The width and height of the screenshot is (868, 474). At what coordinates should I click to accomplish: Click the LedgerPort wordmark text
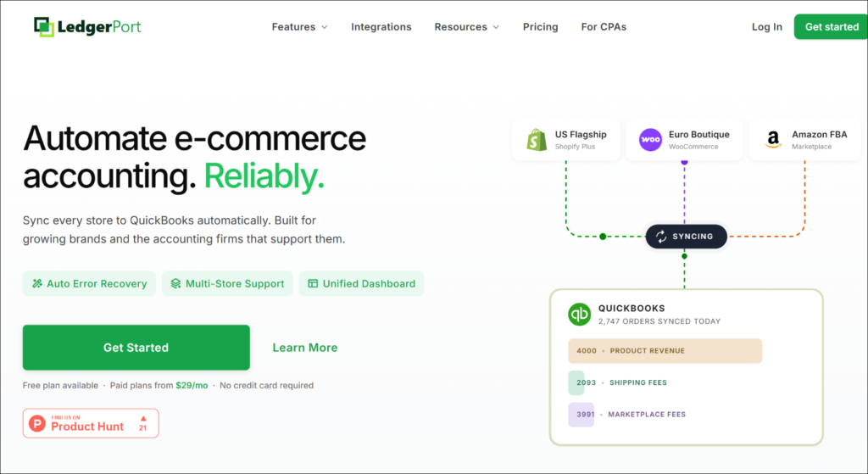(99, 26)
